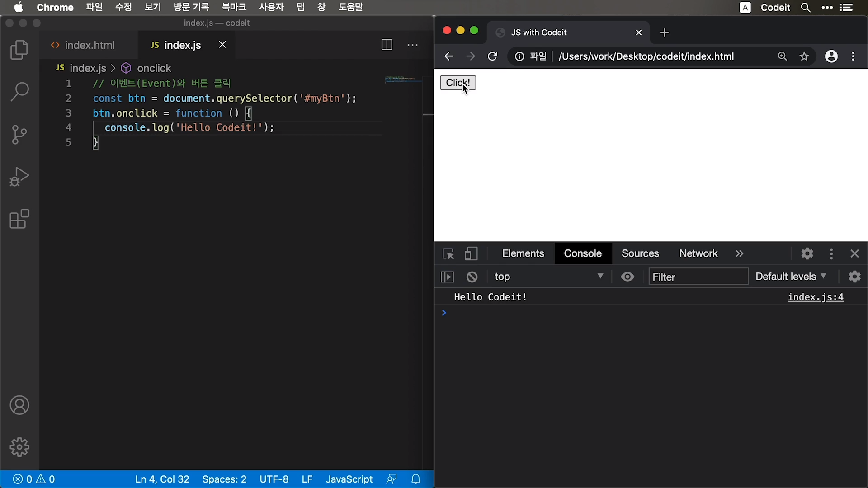Image resolution: width=868 pixels, height=488 pixels.
Task: Expand more DevTools tabs chevron
Action: 740,254
